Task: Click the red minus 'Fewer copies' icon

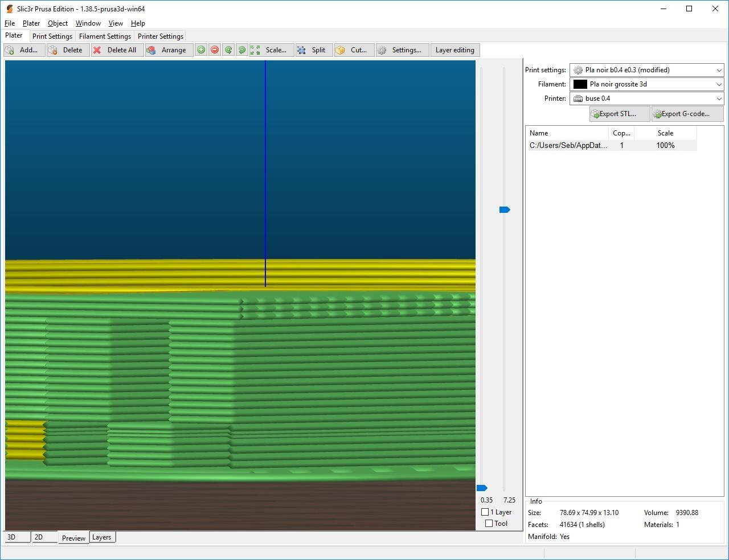Action: tap(215, 50)
